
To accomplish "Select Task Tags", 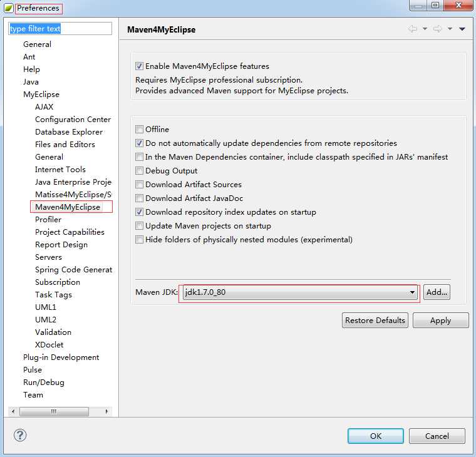I will click(53, 295).
